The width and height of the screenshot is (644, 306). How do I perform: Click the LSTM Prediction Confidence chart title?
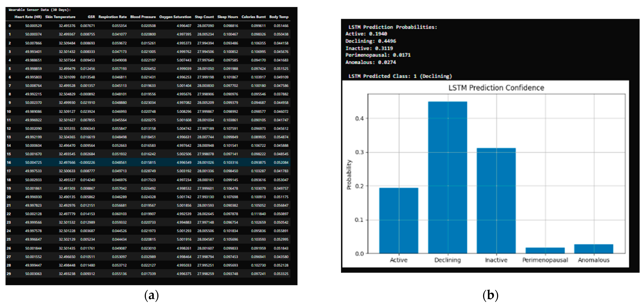(496, 88)
